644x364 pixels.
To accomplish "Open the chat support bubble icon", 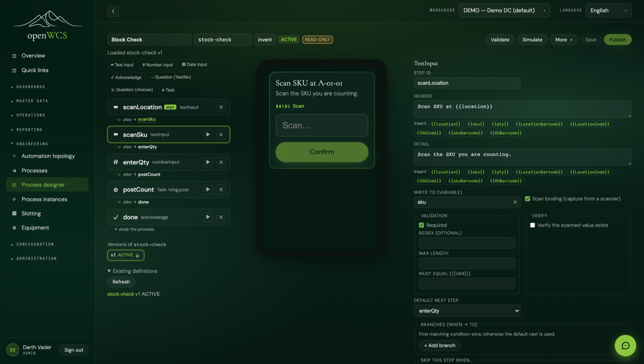I will pyautogui.click(x=625, y=345).
